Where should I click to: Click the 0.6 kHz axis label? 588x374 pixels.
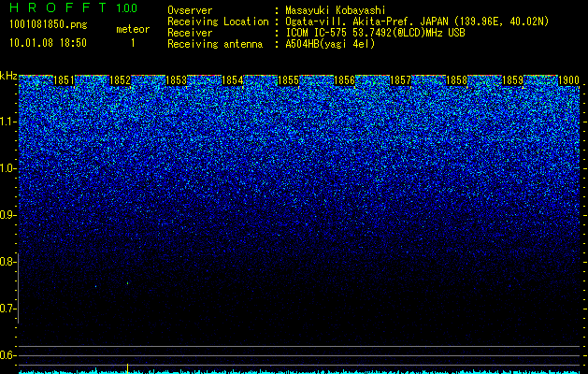[x=8, y=355]
